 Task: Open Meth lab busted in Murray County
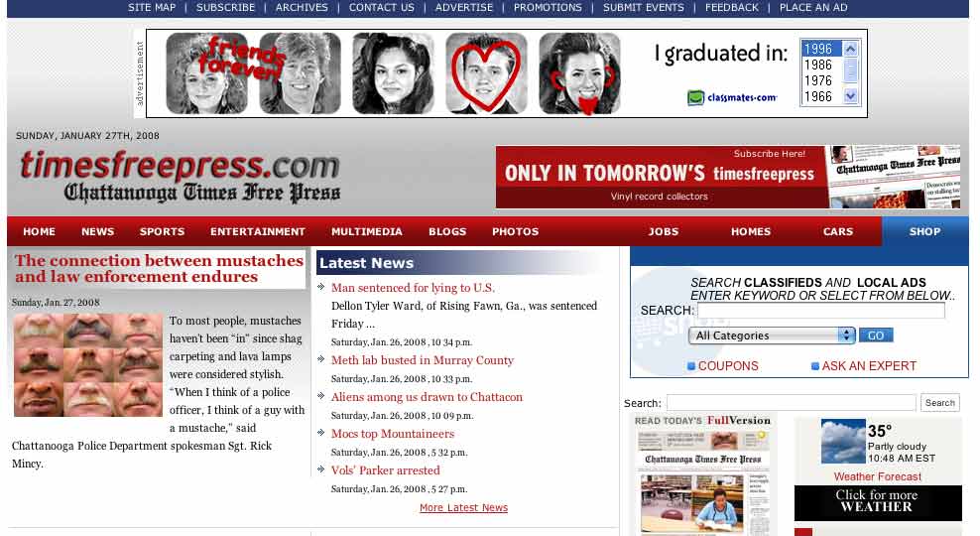[422, 360]
